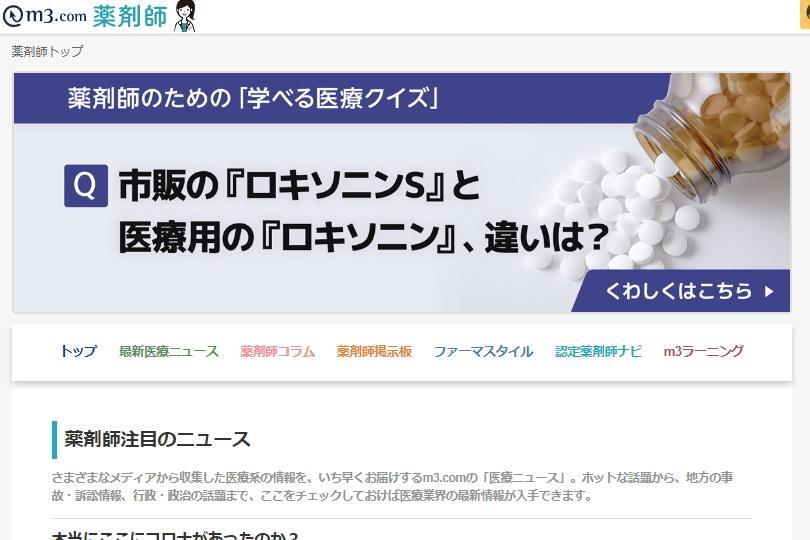Click the arrow on くわしくはこちら button
Viewport: 810px width, 540px height.
point(769,291)
